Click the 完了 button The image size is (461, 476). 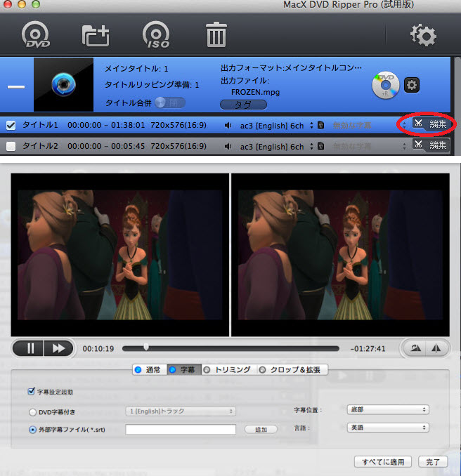pos(433,462)
